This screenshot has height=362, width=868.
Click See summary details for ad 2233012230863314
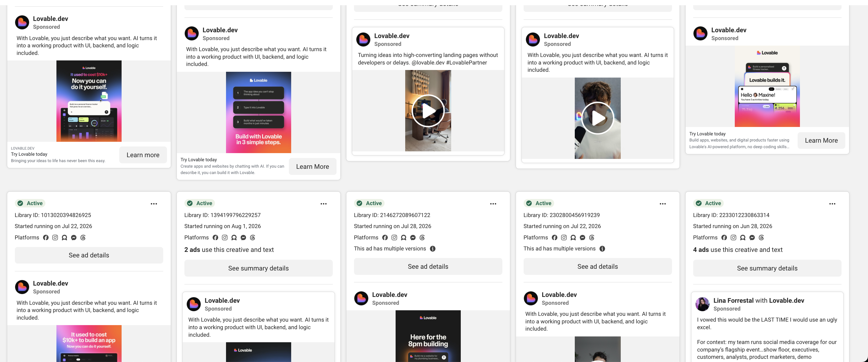[x=767, y=268]
